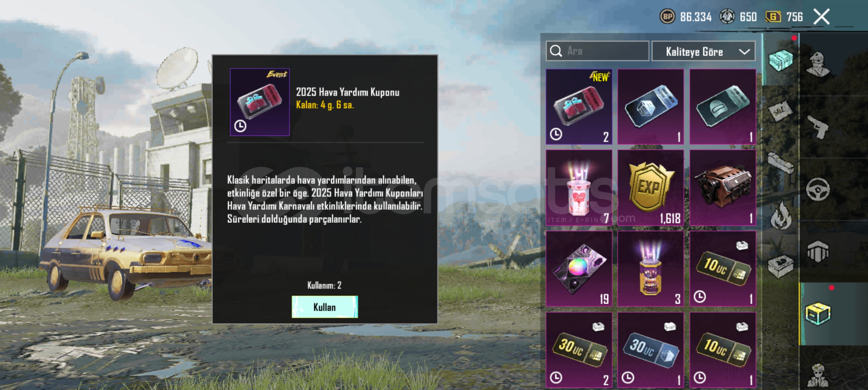The image size is (868, 390).
Task: Open the helmet armor category icon
Action: 817,251
